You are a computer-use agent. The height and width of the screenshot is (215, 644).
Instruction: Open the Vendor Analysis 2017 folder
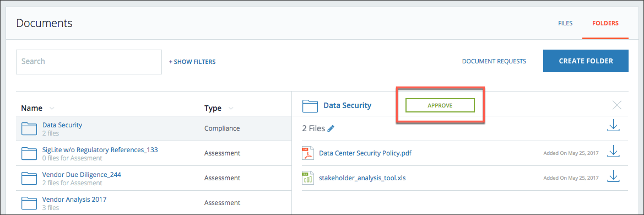point(74,200)
